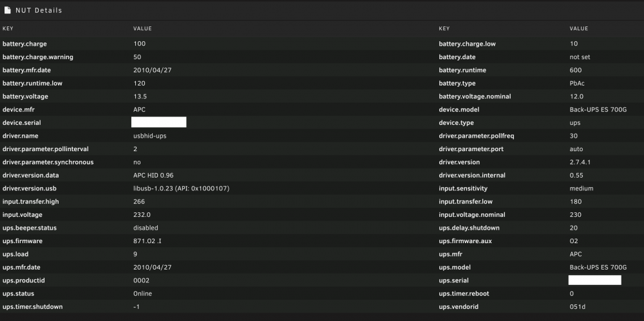Viewport: 644px width, 321px height.
Task: Click the input.voltage 232.0 value
Action: 142,215
